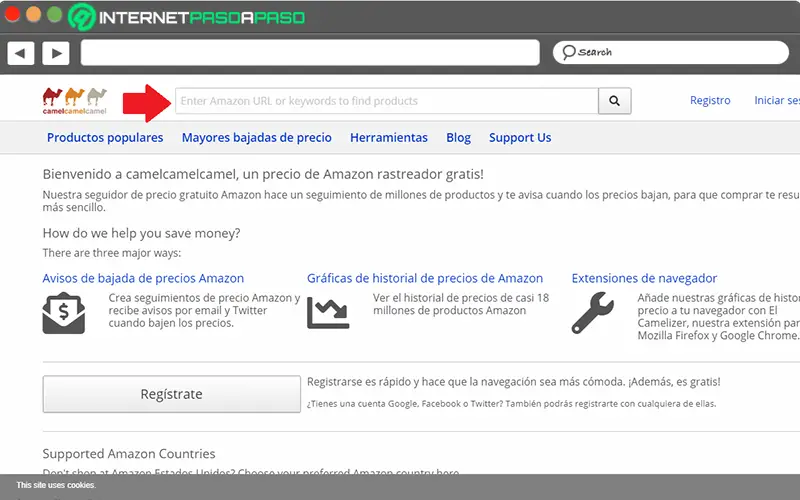The width and height of the screenshot is (800, 500).
Task: Click the orange minimize window circle
Action: [34, 14]
